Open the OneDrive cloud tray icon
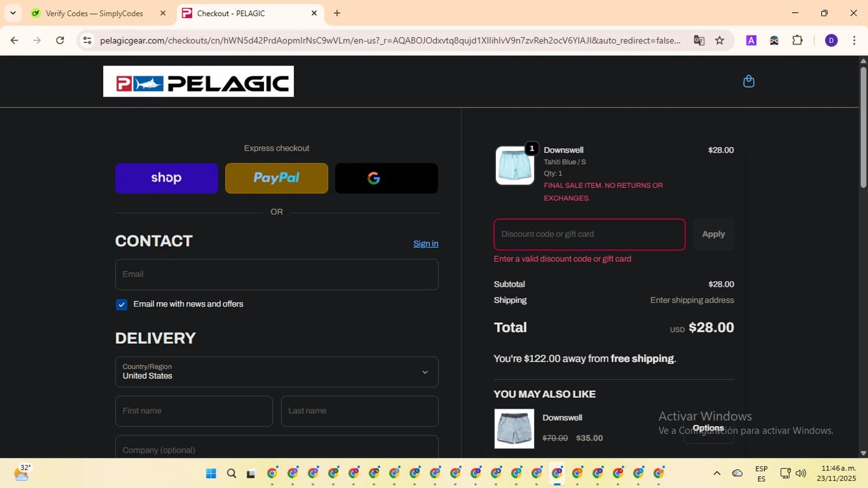 point(737,474)
